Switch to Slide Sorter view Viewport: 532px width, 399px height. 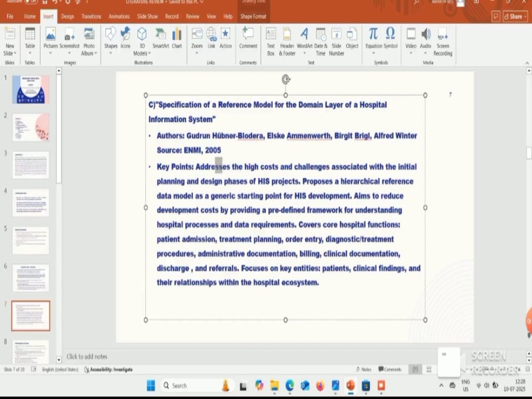tap(429, 369)
